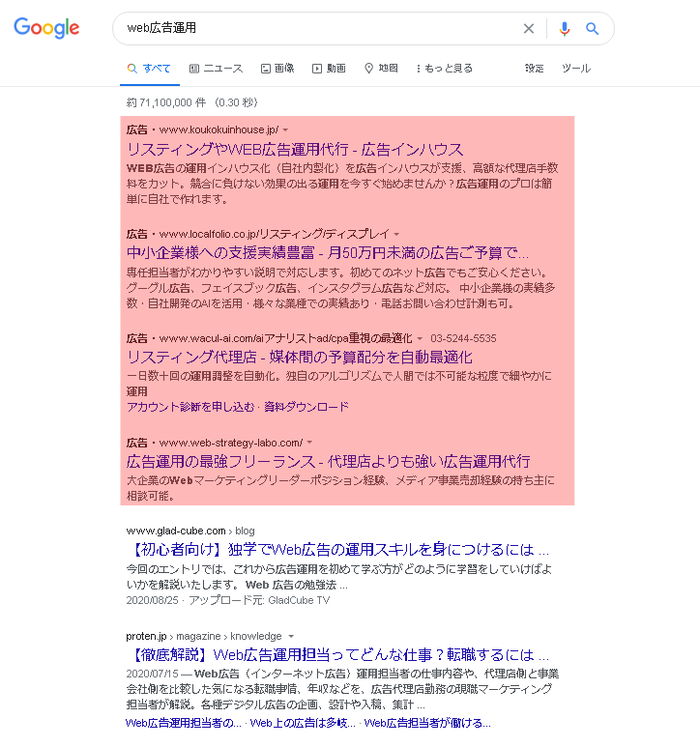This screenshot has width=700, height=747.
Task: Click the Web広告運用担当者の... sublink
Action: (184, 723)
